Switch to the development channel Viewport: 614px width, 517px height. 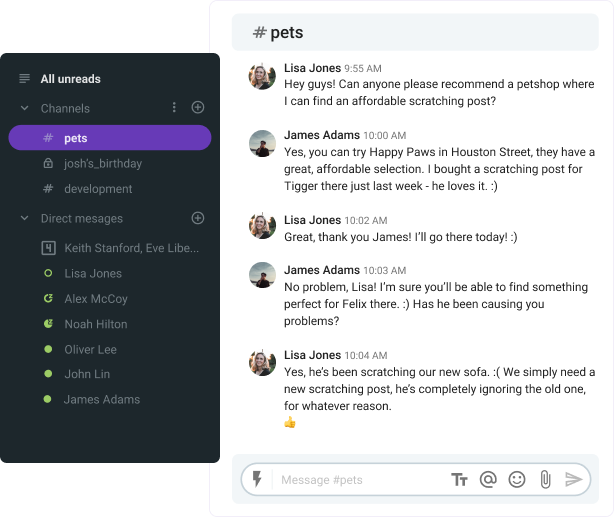[98, 189]
